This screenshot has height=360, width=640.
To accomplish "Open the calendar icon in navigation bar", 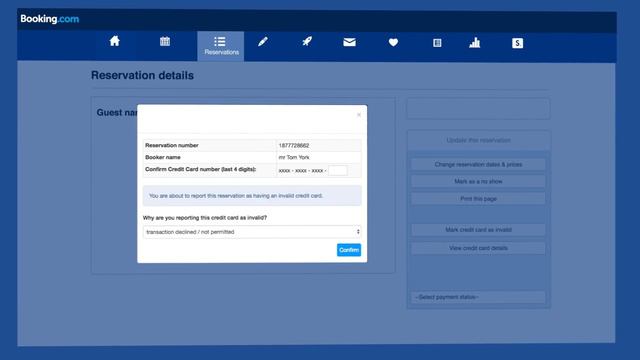I will 165,42.
